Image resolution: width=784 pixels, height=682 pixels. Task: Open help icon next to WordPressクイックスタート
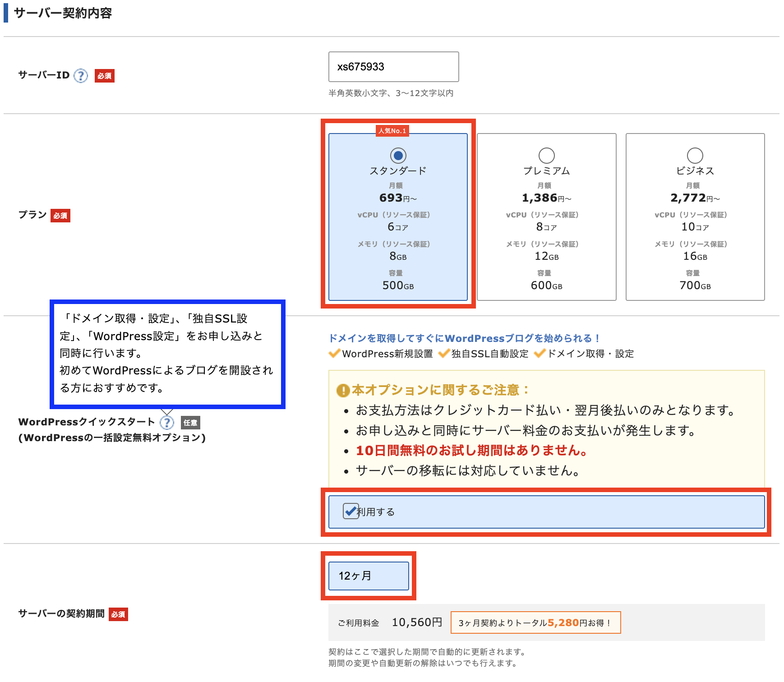click(x=167, y=423)
